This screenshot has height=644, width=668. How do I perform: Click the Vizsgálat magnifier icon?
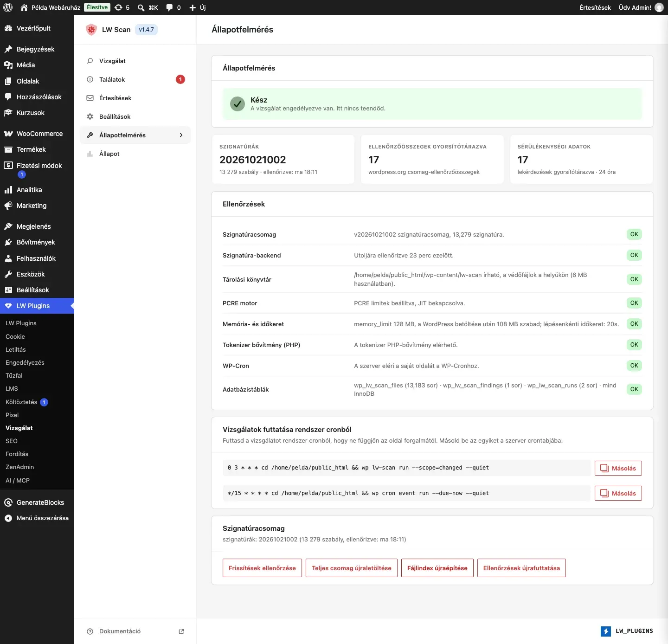90,61
